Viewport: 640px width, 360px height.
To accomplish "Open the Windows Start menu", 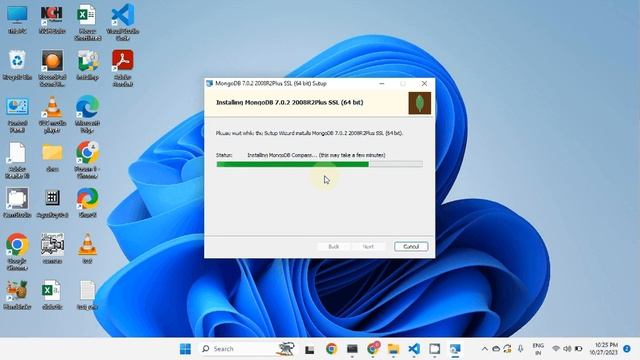I will [x=185, y=349].
